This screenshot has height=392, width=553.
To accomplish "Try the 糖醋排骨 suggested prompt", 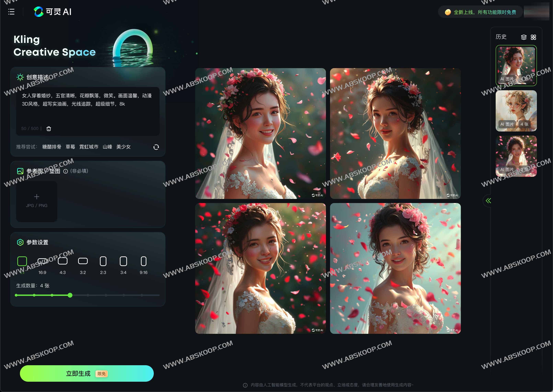I will point(52,147).
